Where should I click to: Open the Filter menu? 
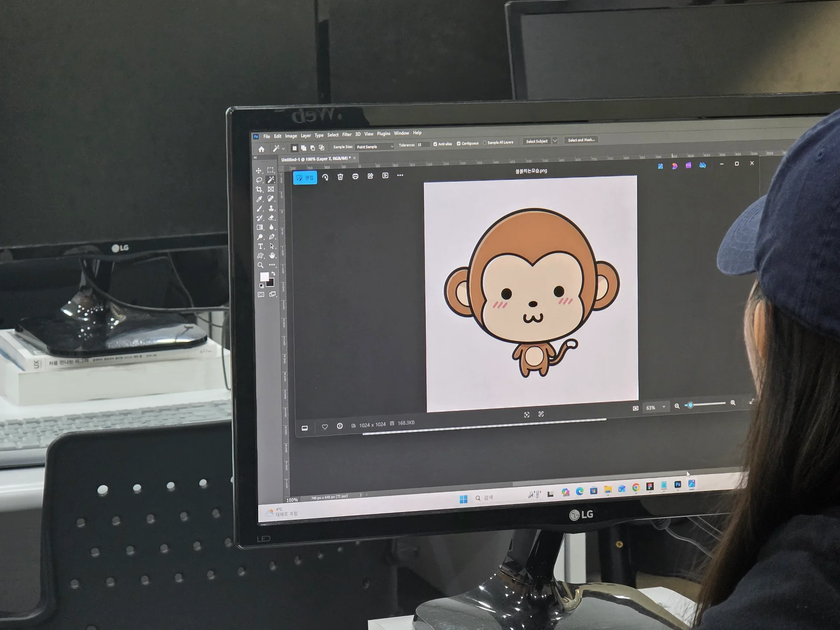[x=346, y=135]
